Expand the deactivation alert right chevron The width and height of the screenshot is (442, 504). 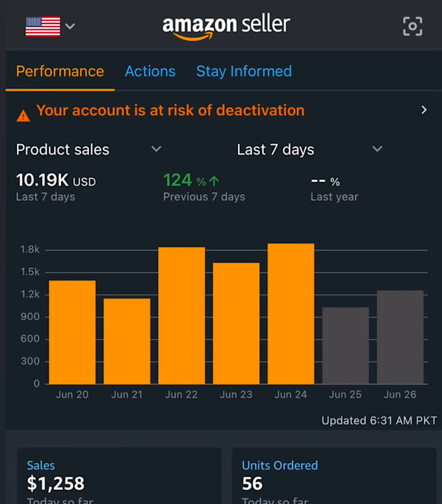(424, 110)
